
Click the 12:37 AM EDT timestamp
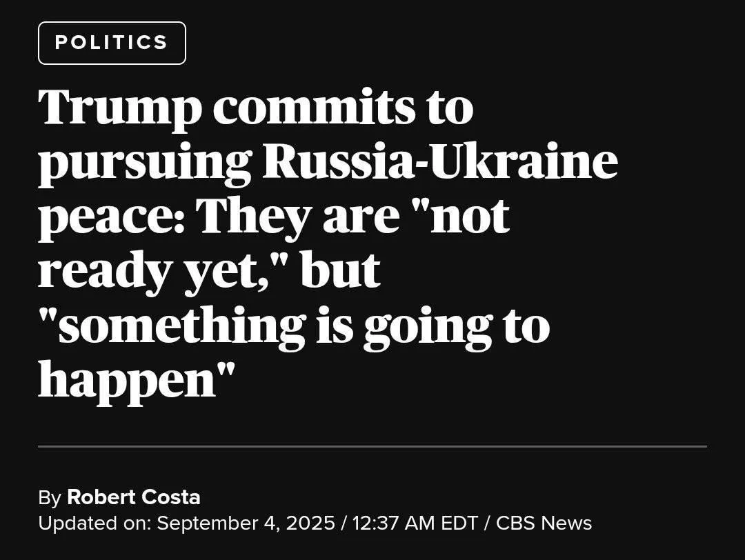[x=415, y=523]
